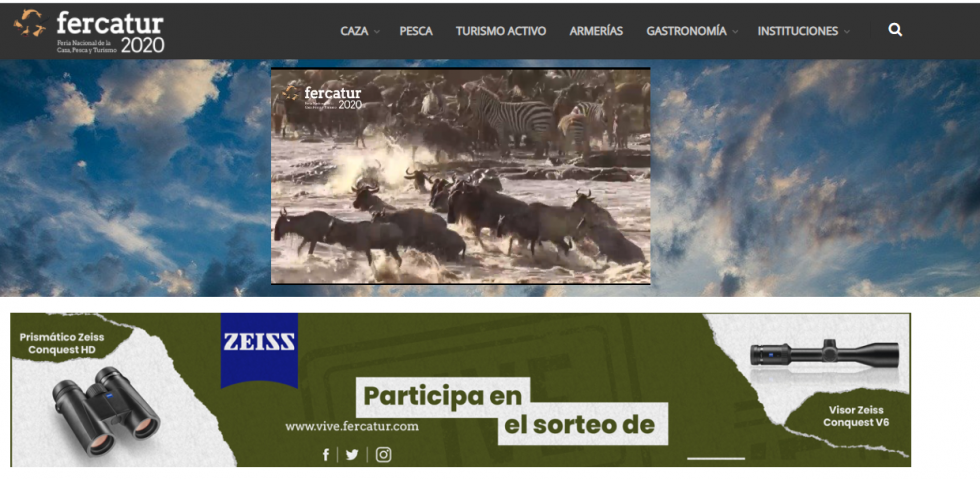Expand the INSTITUCIONES dropdown chevron

(x=847, y=32)
